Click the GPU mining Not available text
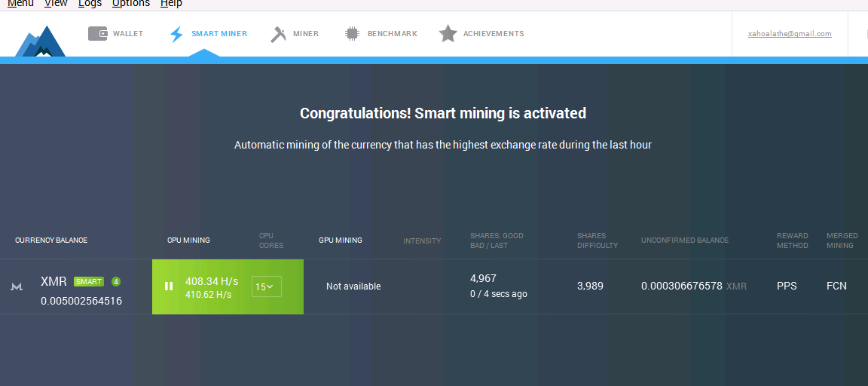Screen dimensions: 868x386 click(353, 286)
